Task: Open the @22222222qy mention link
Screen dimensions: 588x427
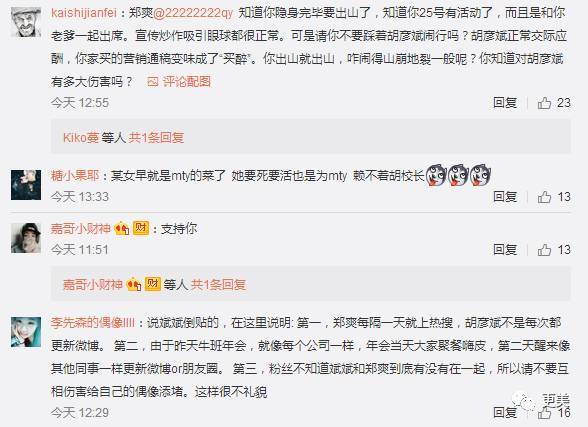Action: click(193, 13)
